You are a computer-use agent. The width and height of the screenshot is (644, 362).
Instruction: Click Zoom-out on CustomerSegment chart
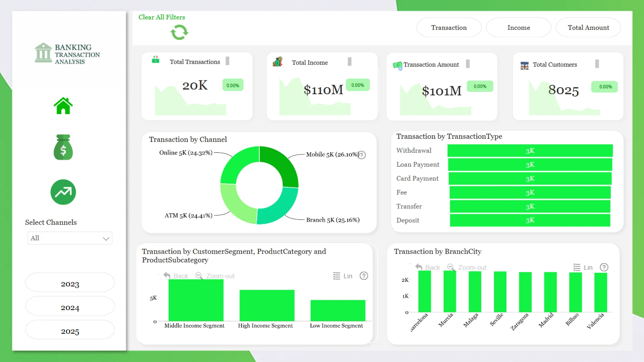tap(215, 276)
